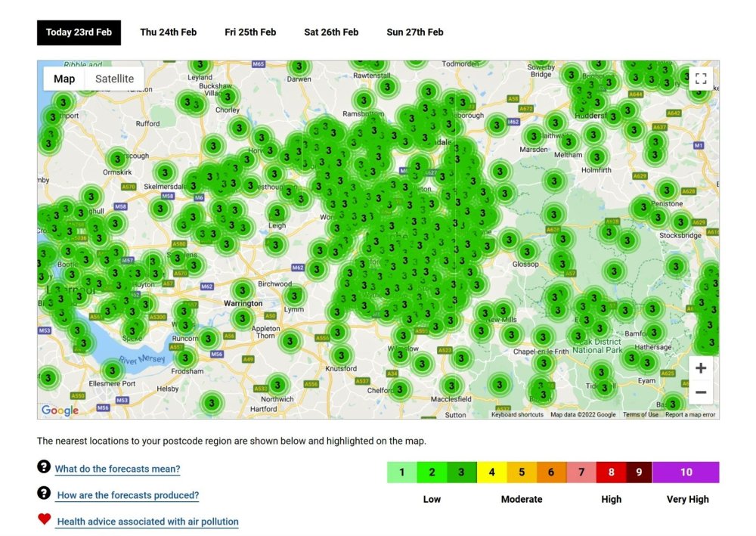Click the pollution marker near Glossop

(528, 251)
